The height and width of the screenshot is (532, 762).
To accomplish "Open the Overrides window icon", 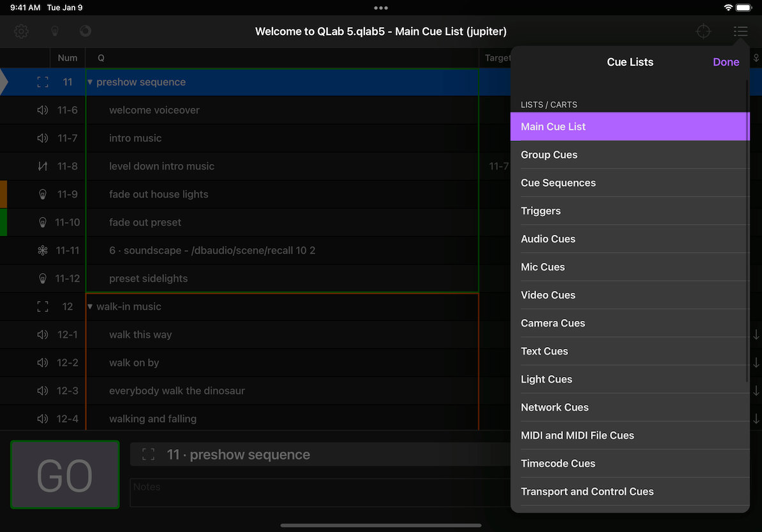I will coord(86,31).
